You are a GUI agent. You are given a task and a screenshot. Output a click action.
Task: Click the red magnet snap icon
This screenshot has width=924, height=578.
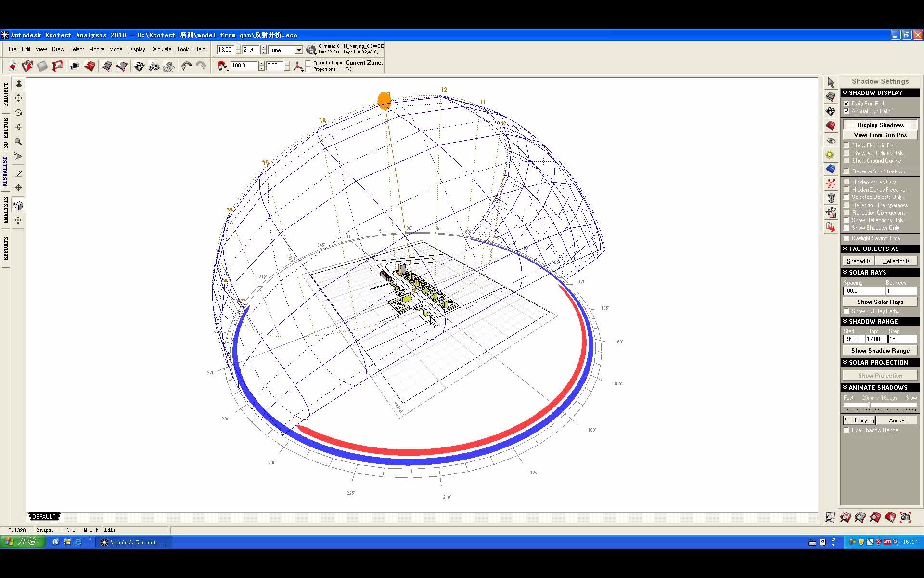pyautogui.click(x=222, y=66)
